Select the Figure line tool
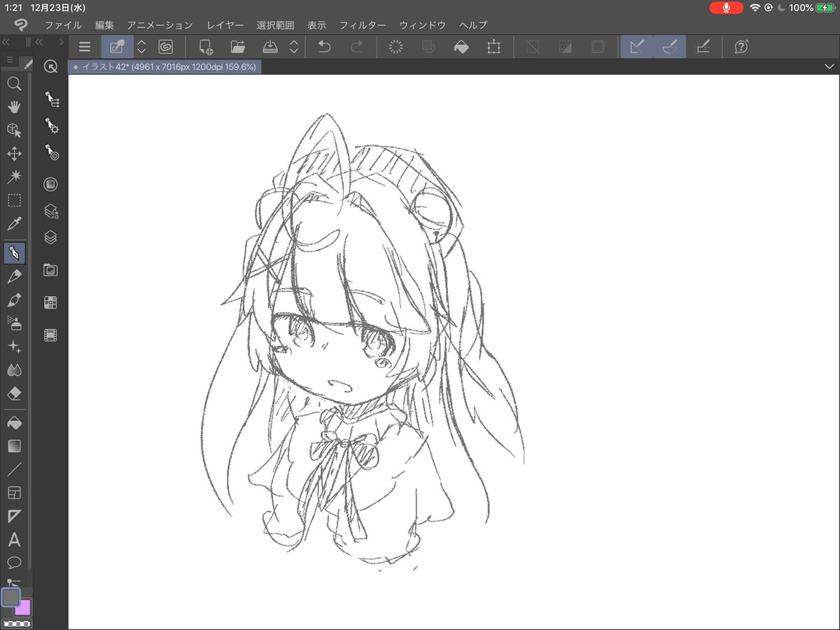This screenshot has width=840, height=630. coord(14,469)
